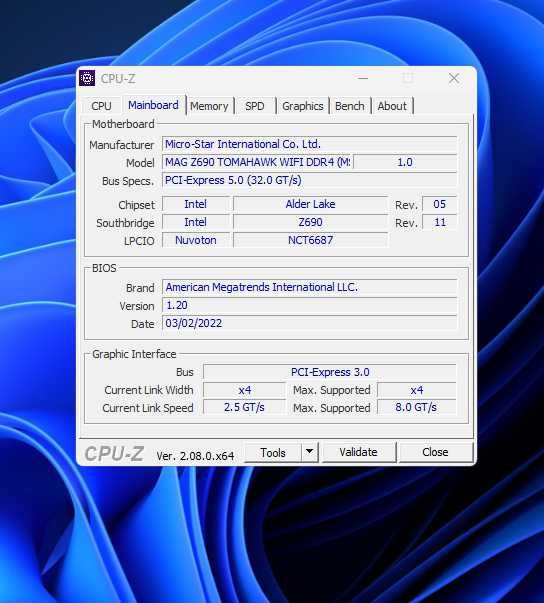This screenshot has height=603, width=544.
Task: Click the NCT6687 field
Action: 310,240
